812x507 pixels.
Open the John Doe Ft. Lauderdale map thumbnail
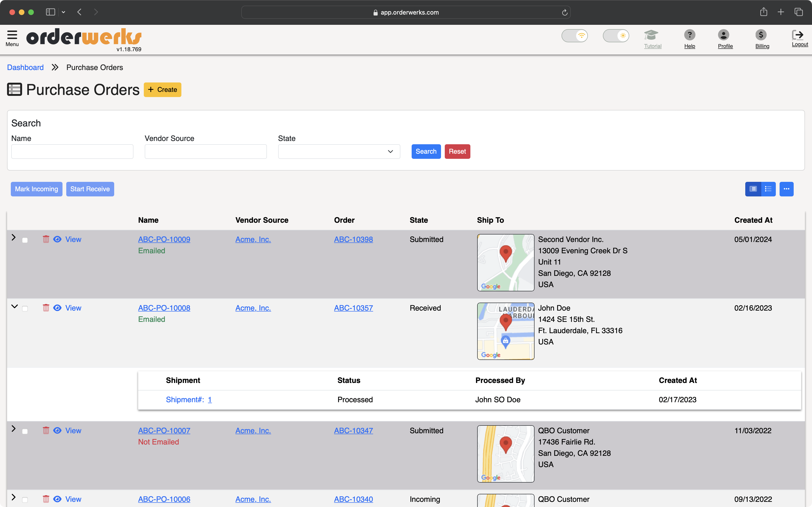tap(506, 331)
